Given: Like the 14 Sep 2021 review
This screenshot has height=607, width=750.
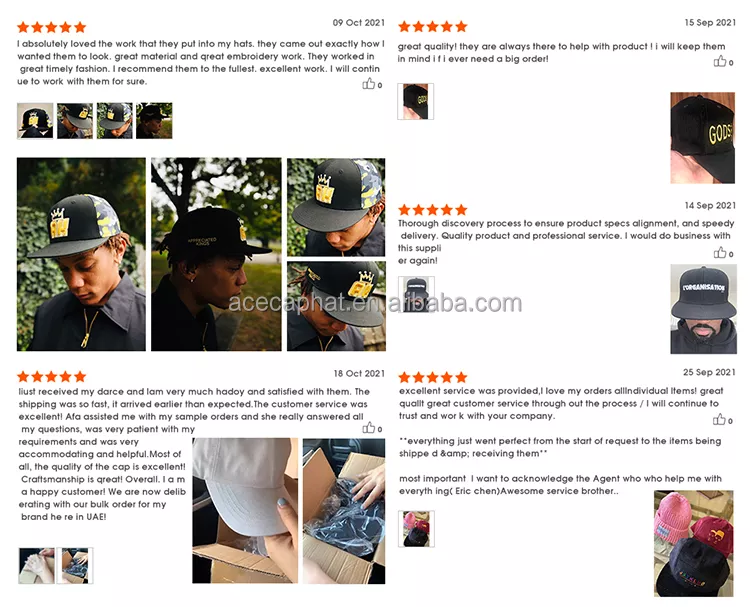Looking at the screenshot, I should point(720,253).
